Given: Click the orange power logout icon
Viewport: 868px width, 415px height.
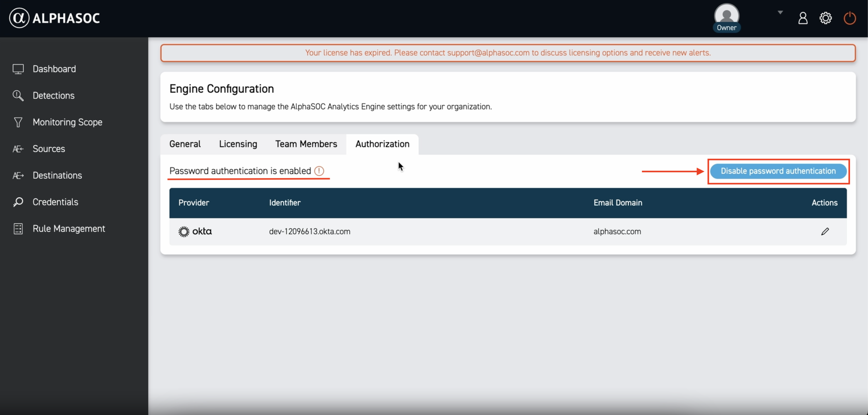Looking at the screenshot, I should 850,18.
